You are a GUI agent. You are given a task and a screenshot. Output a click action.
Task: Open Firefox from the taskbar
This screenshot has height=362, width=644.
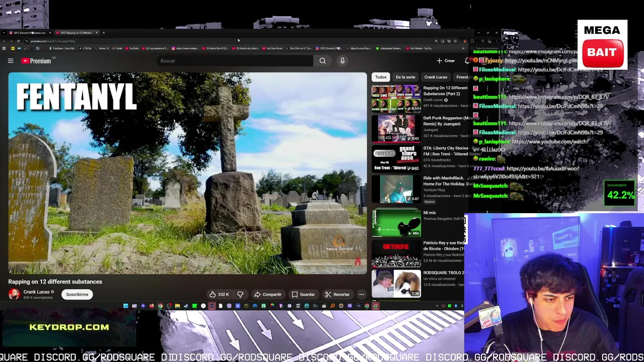(x=151, y=306)
